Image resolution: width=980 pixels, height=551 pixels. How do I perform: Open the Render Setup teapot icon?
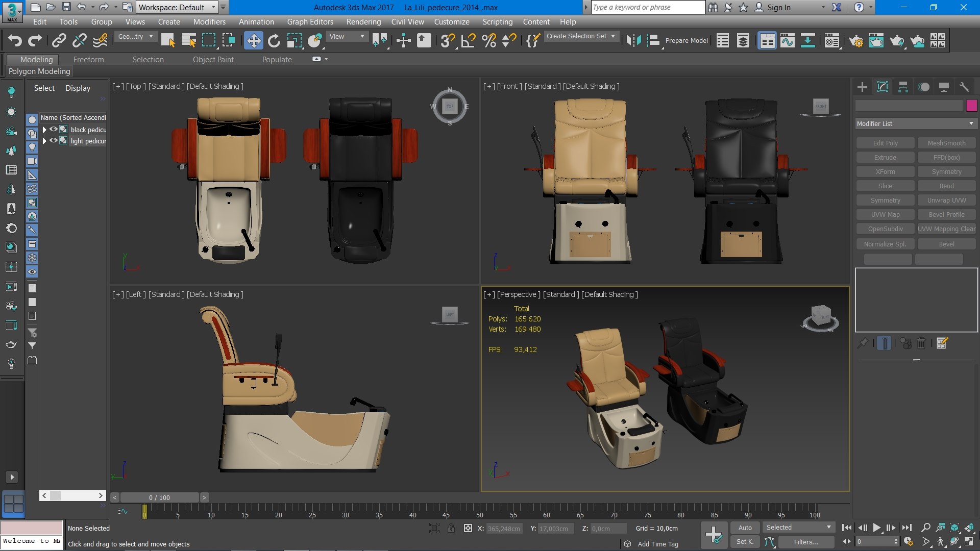856,40
